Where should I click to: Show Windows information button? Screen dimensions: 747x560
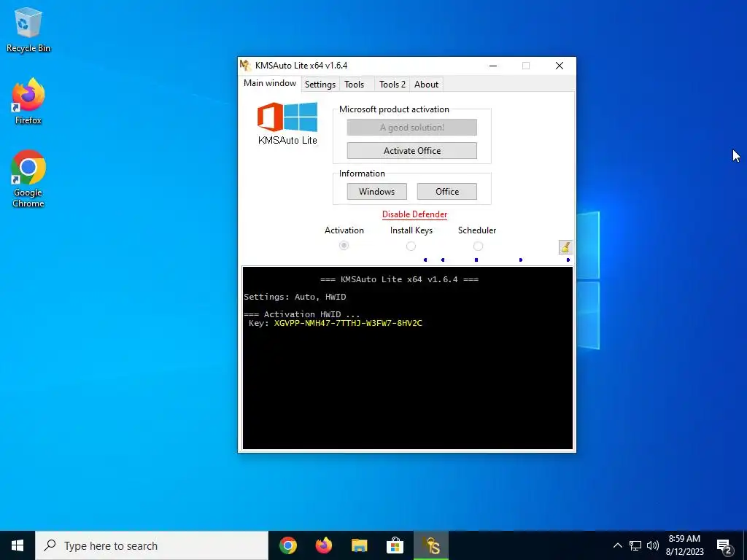377,192
